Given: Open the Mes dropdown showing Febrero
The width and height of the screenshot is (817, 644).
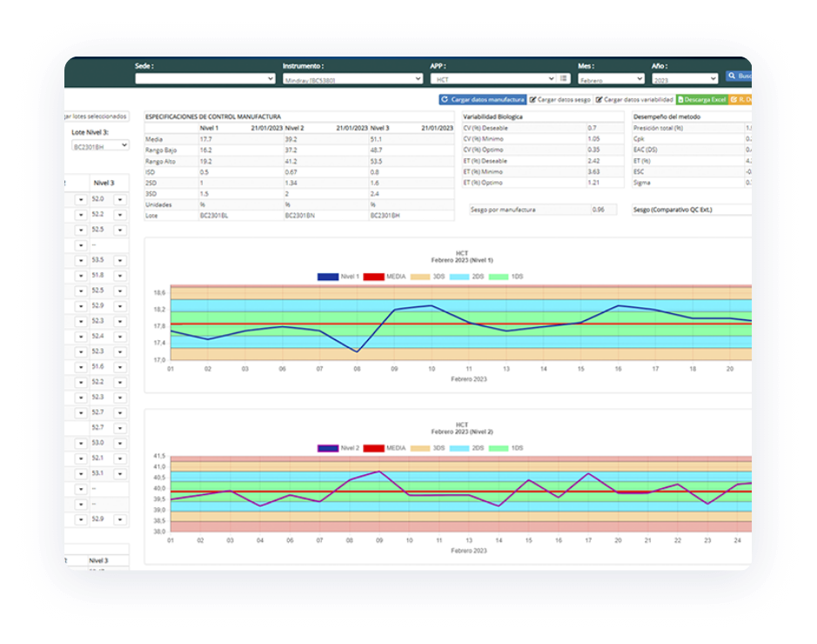Looking at the screenshot, I should pos(611,78).
